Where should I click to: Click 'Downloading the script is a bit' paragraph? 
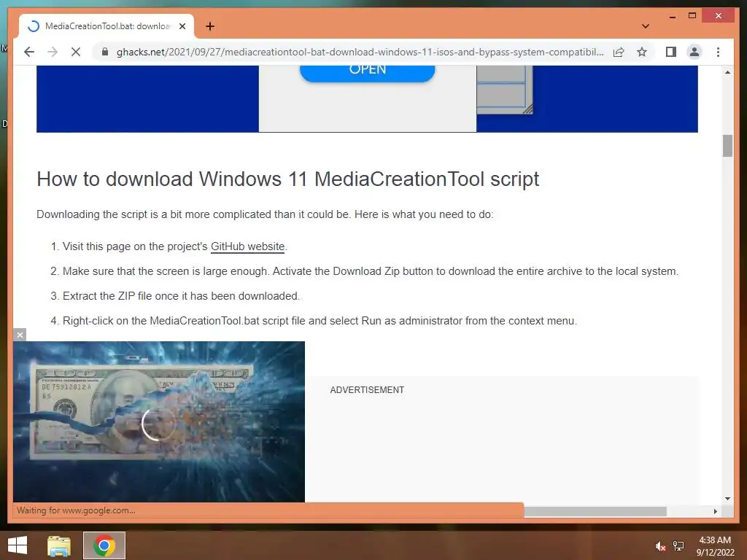265,214
